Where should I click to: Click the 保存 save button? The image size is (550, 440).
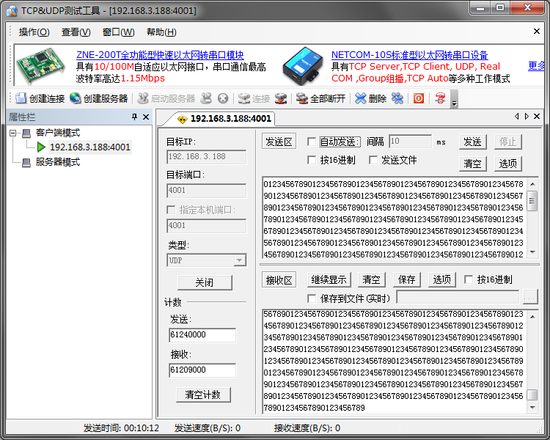tap(407, 280)
